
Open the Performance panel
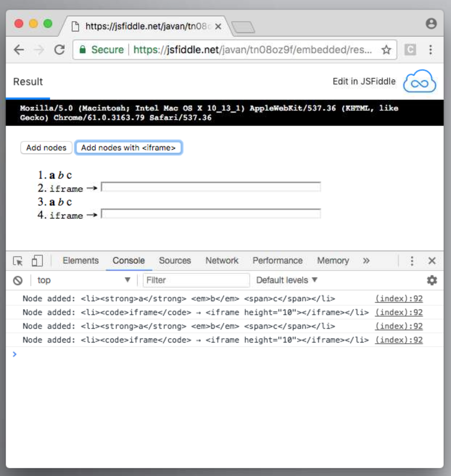pos(277,261)
